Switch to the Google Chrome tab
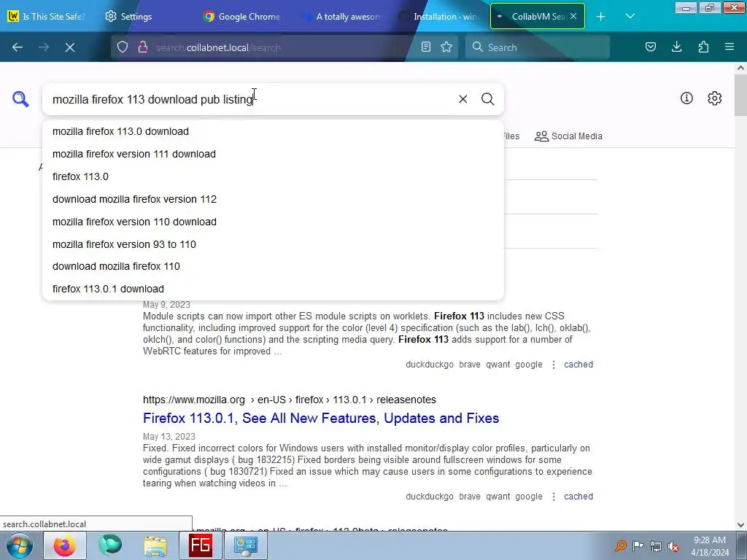 242,16
